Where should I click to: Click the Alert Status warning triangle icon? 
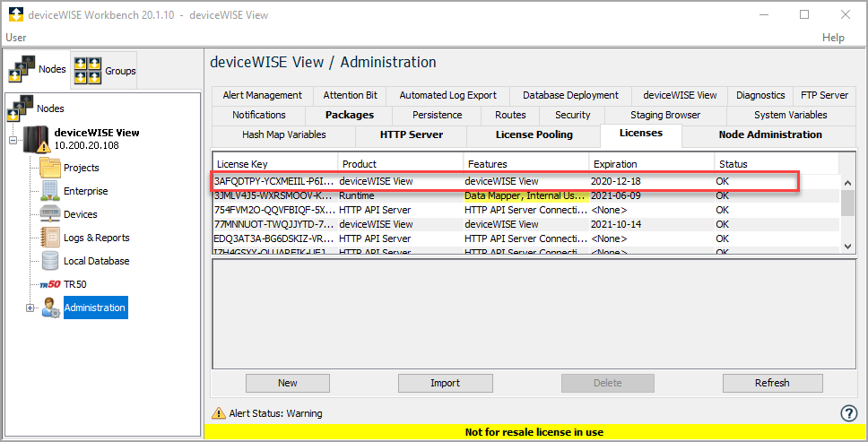219,412
